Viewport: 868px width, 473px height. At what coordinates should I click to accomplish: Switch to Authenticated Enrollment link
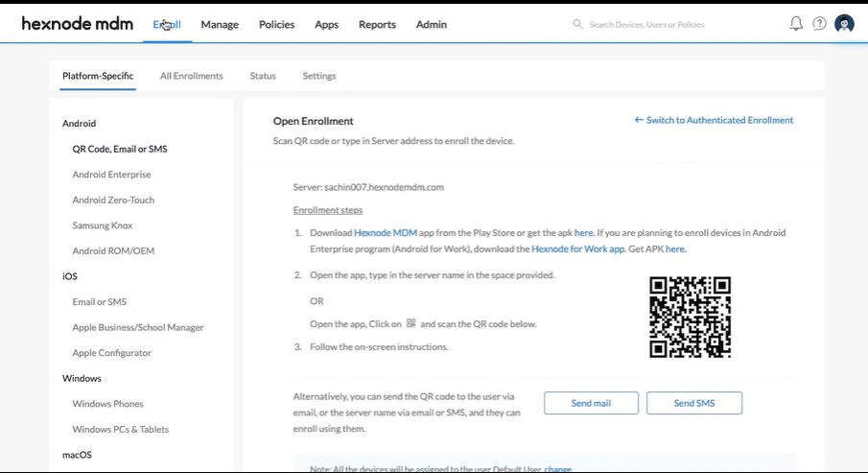714,120
